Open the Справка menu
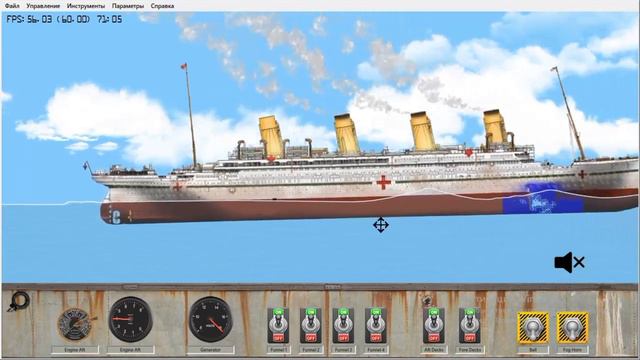This screenshot has width=640, height=360. 162,6
